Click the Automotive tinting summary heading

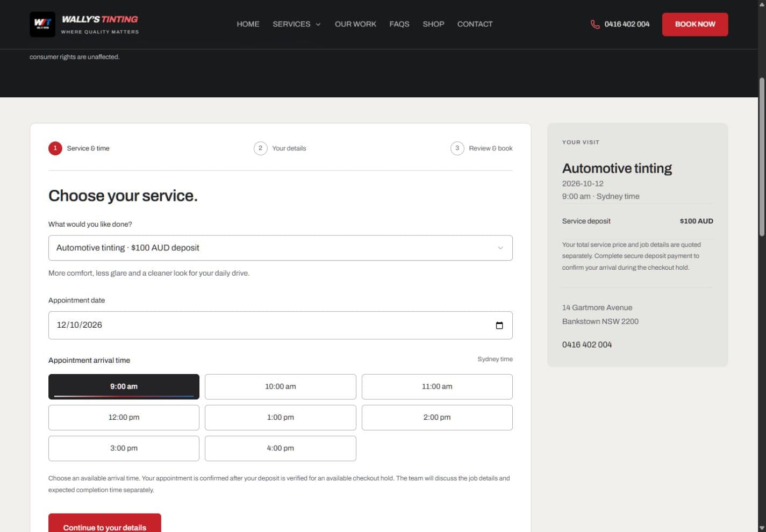(x=617, y=169)
